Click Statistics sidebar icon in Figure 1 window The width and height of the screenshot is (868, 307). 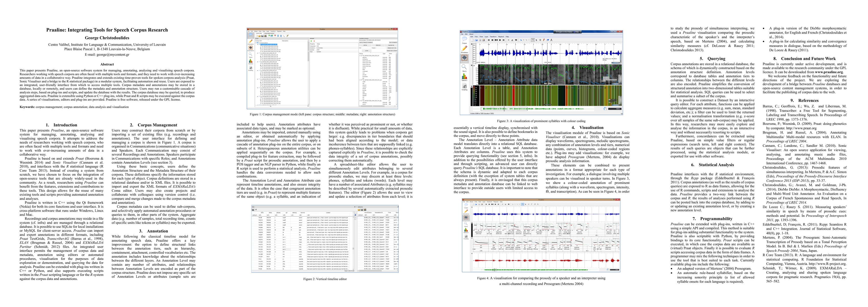pyautogui.click(x=251, y=61)
